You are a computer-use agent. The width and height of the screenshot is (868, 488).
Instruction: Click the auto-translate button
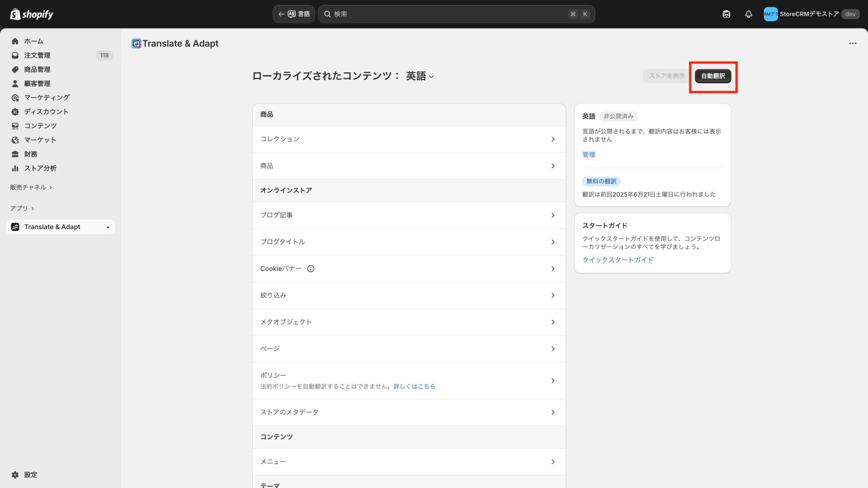click(713, 76)
